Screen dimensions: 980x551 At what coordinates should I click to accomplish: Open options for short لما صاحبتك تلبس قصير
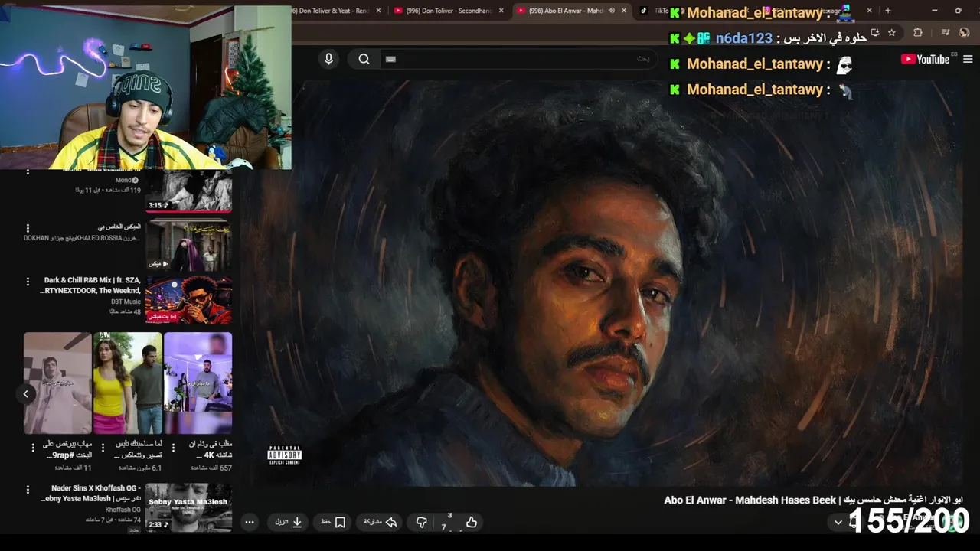click(103, 447)
